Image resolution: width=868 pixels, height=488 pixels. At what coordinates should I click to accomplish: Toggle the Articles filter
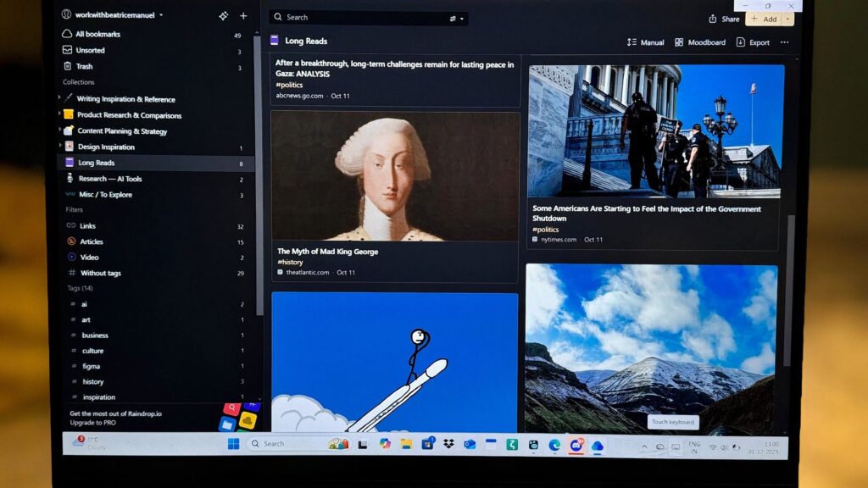coord(91,241)
